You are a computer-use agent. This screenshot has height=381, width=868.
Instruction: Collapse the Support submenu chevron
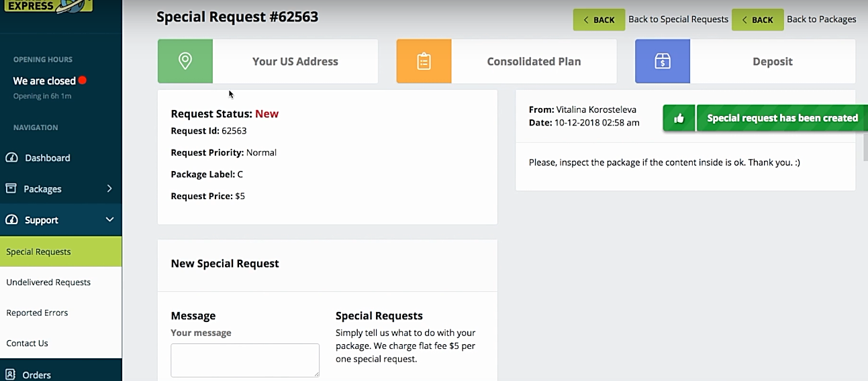[x=109, y=220]
